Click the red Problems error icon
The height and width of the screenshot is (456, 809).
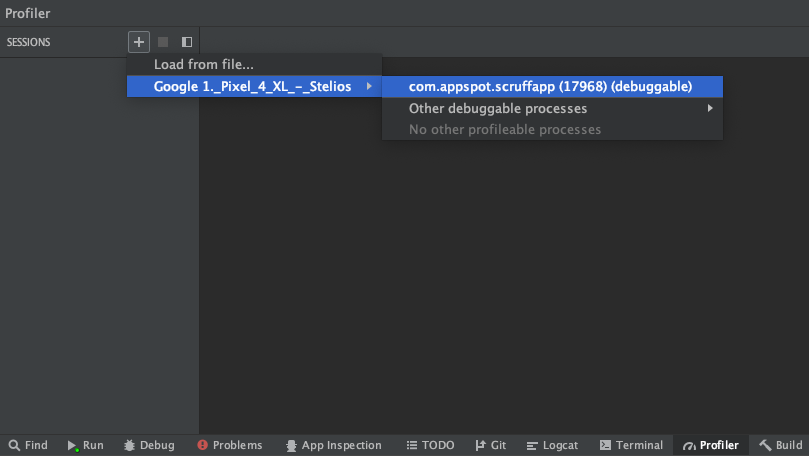pyautogui.click(x=202, y=445)
